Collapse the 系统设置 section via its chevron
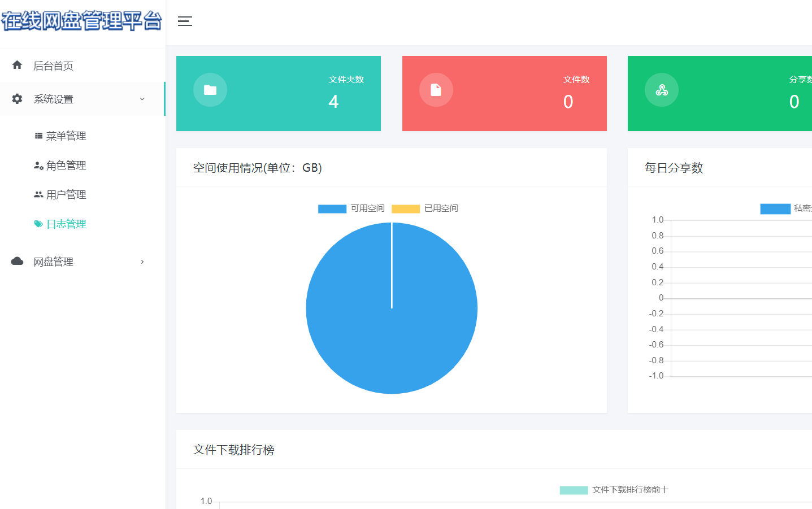 (x=142, y=98)
